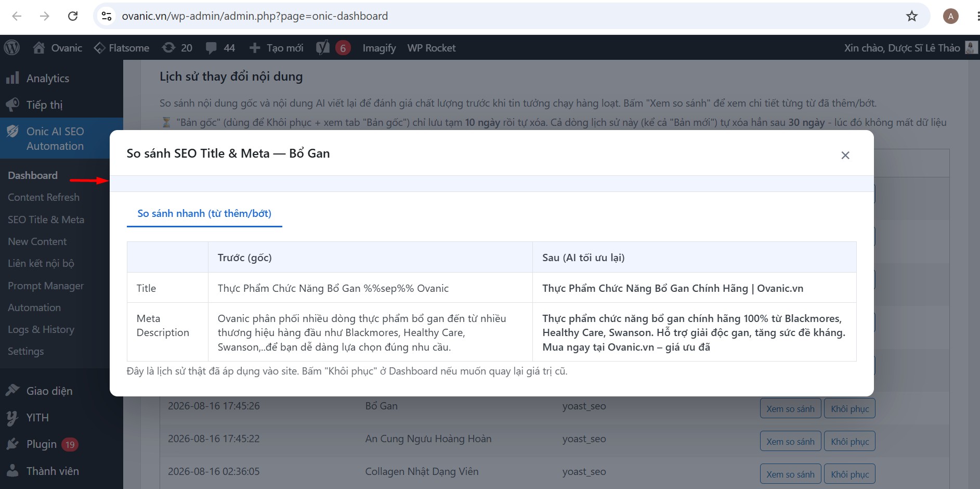
Task: Open Tiếp thị in the sidebar
Action: pyautogui.click(x=44, y=105)
